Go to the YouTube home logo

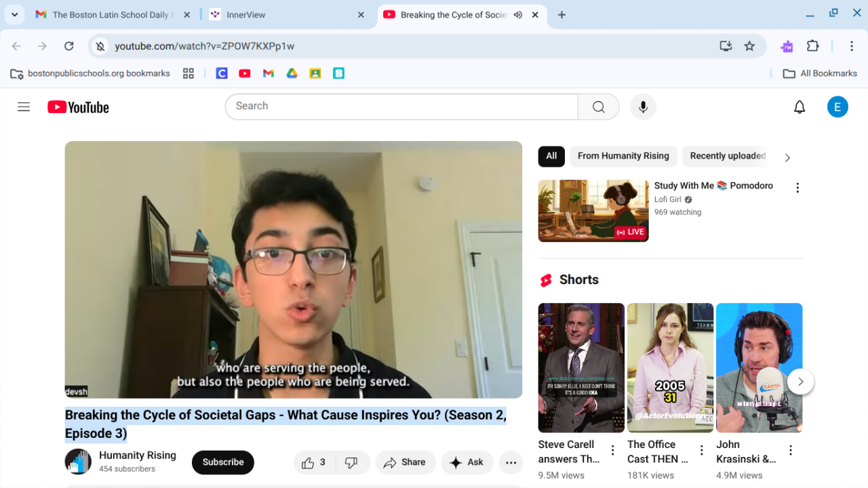pyautogui.click(x=78, y=107)
